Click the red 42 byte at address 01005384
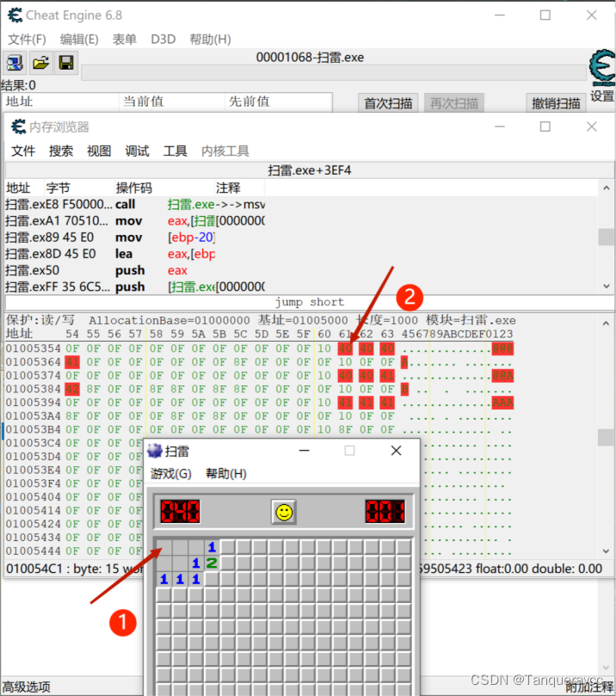 72,389
